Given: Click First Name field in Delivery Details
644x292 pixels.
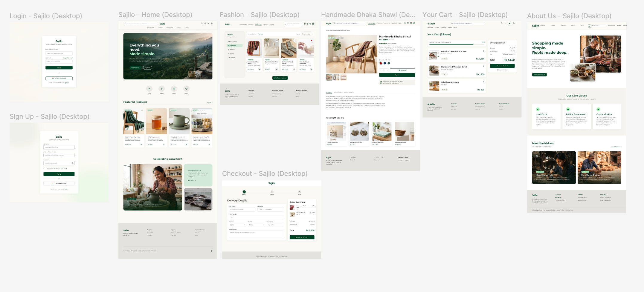Looking at the screenshot, I should pyautogui.click(x=242, y=210).
